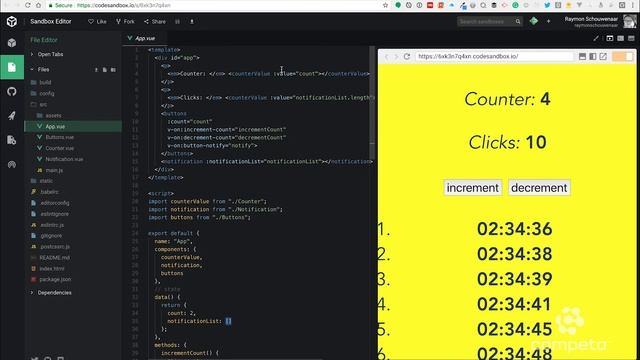
Task: Toggle preview console panel icon
Action: (582, 56)
